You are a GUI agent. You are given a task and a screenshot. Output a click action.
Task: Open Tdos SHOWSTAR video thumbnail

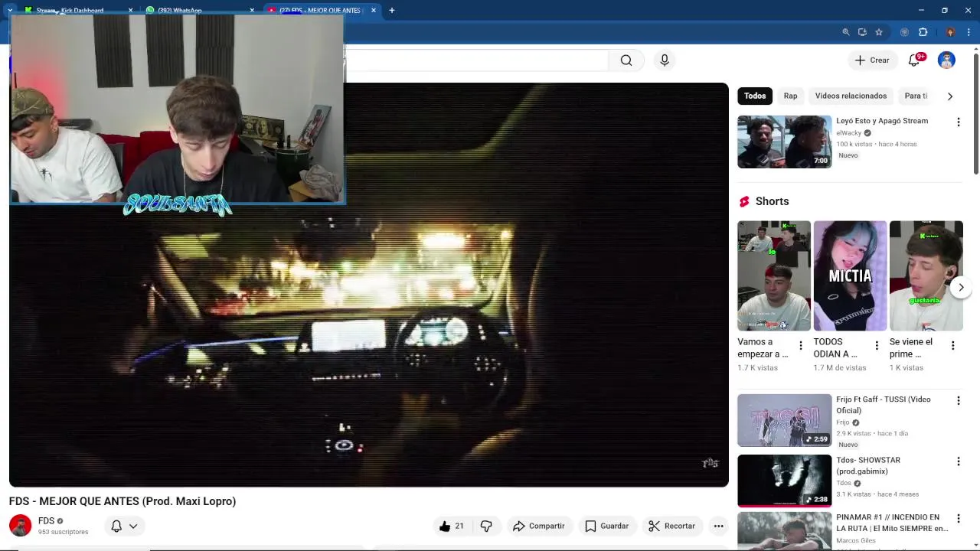784,481
